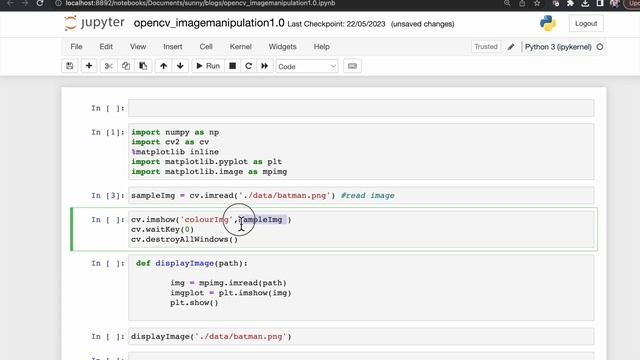
Task: Click the Last Checkpoint text
Action: point(336,24)
